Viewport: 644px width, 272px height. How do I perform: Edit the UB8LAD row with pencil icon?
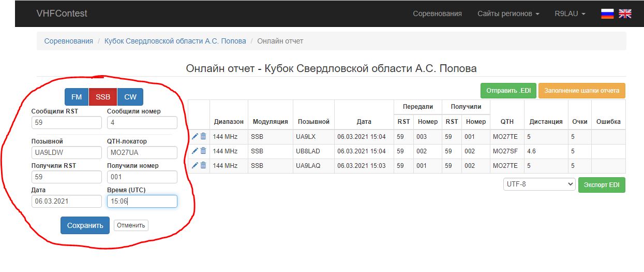point(195,151)
